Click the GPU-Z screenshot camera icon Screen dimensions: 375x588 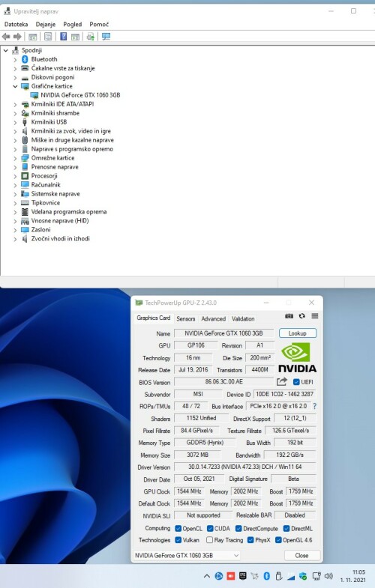pos(289,316)
